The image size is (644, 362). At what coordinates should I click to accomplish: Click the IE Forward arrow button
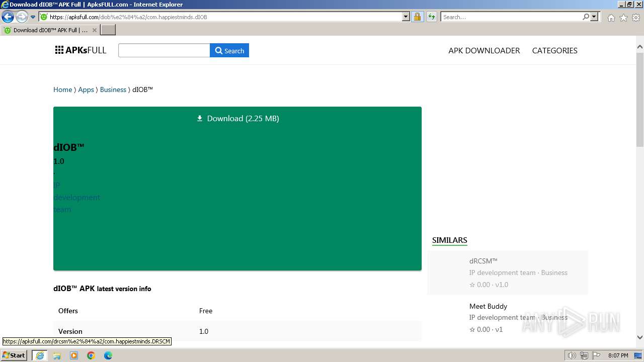22,17
